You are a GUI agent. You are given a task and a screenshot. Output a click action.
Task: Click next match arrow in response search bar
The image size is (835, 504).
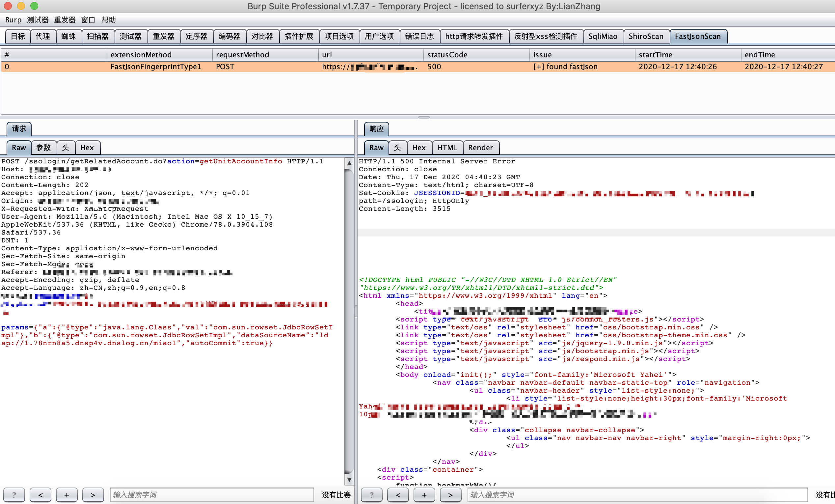pyautogui.click(x=450, y=494)
